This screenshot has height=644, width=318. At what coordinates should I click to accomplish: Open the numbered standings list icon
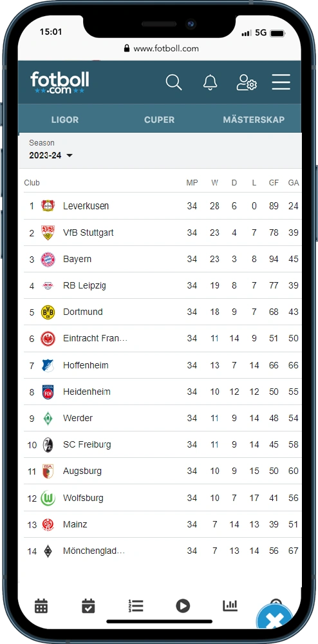tap(135, 606)
